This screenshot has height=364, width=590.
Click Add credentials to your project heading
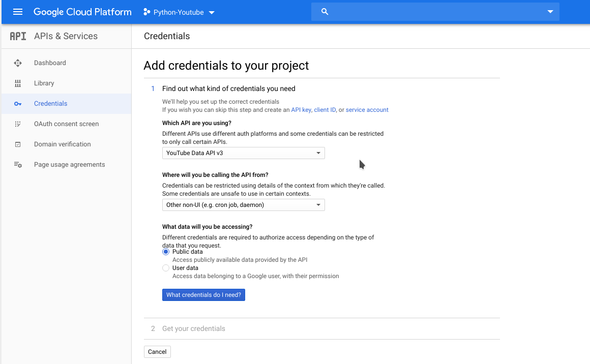226,66
